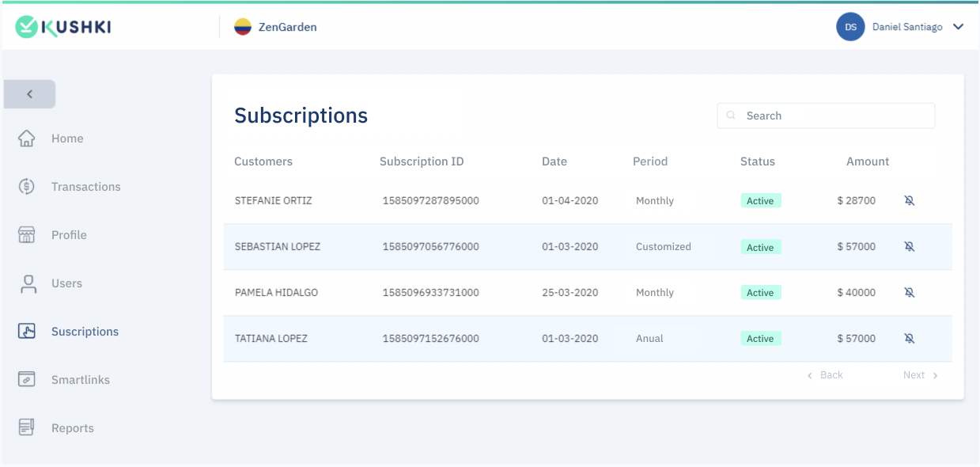Select the Reports document icon
This screenshot has height=467, width=980.
click(28, 427)
